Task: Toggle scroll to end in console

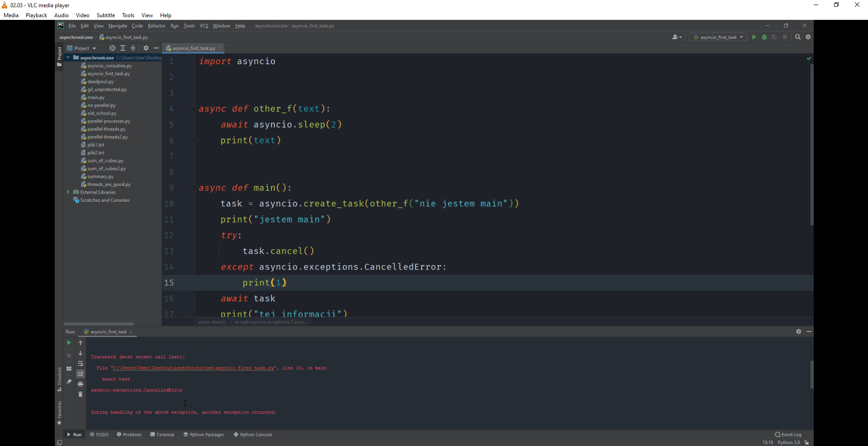Action: [81, 374]
